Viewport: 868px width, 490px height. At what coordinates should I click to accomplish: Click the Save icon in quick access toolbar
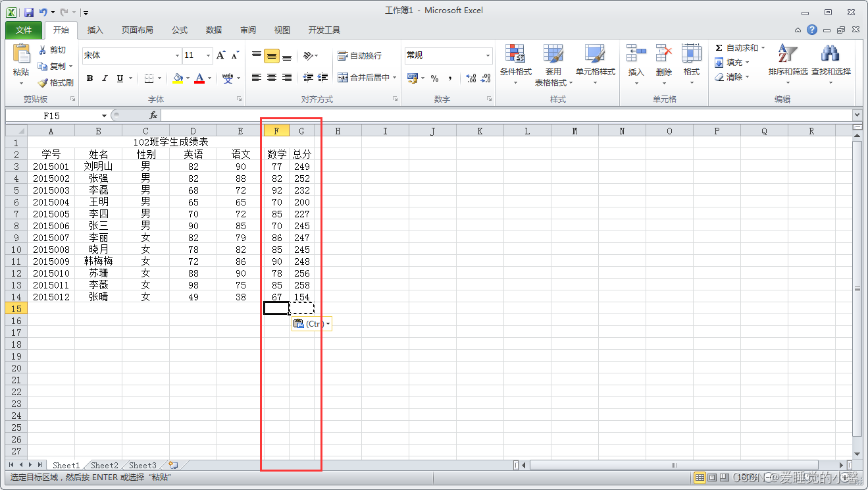tap(28, 12)
